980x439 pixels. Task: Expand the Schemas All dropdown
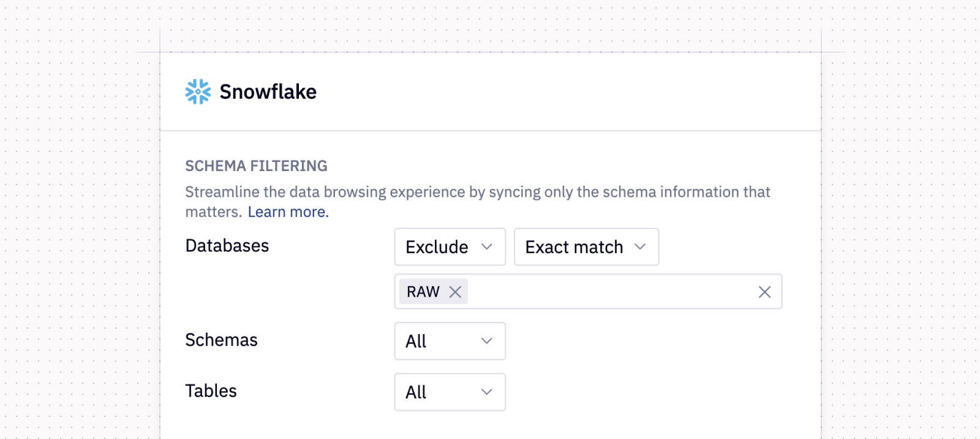coord(437,341)
